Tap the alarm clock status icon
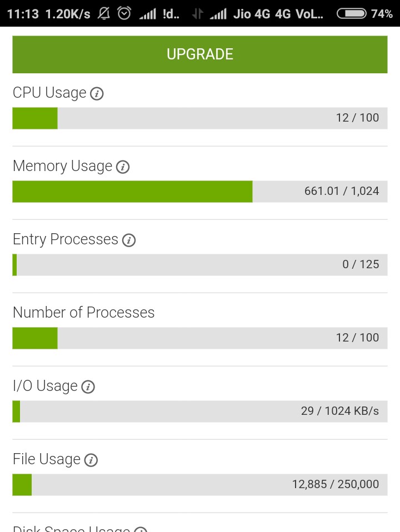The image size is (400, 532). tap(124, 14)
